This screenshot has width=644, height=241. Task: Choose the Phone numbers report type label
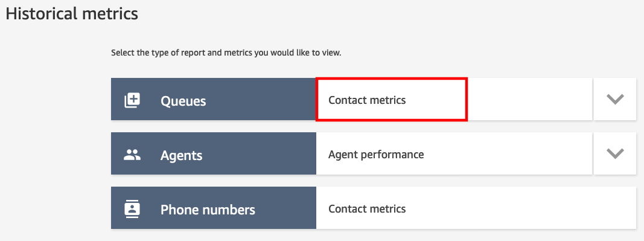pos(208,210)
